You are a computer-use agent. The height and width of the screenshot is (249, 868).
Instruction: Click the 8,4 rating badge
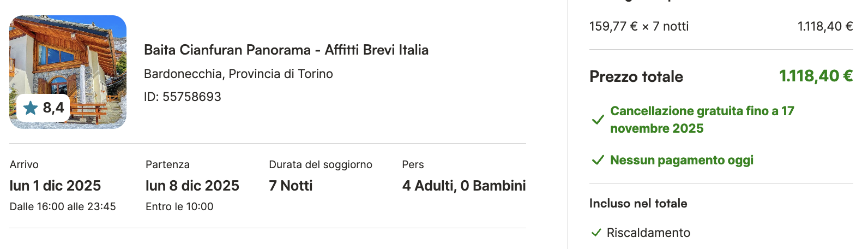pyautogui.click(x=44, y=108)
